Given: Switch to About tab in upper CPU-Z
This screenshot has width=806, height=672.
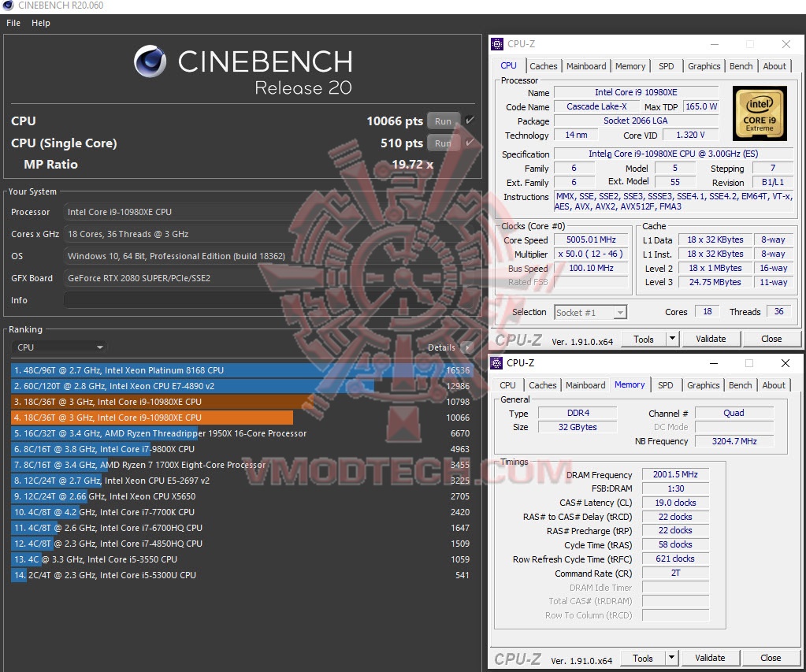Looking at the screenshot, I should click(774, 66).
